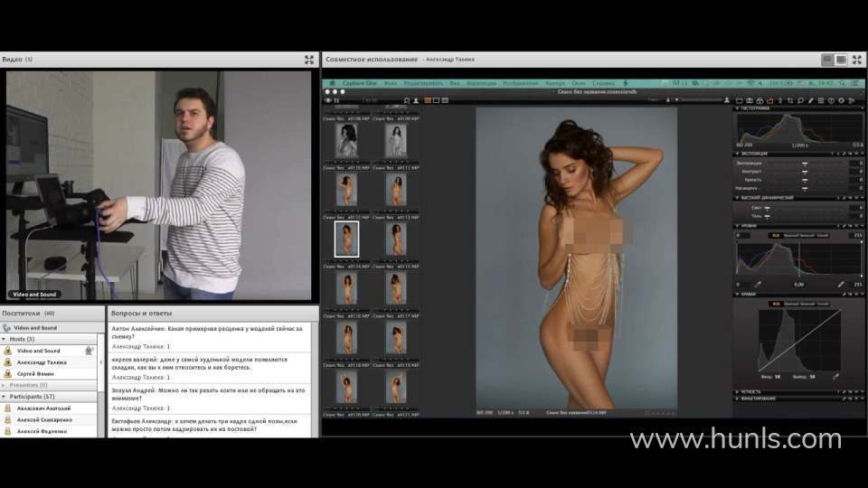
Task: Click the person icon beside the browser search
Action: point(416,100)
